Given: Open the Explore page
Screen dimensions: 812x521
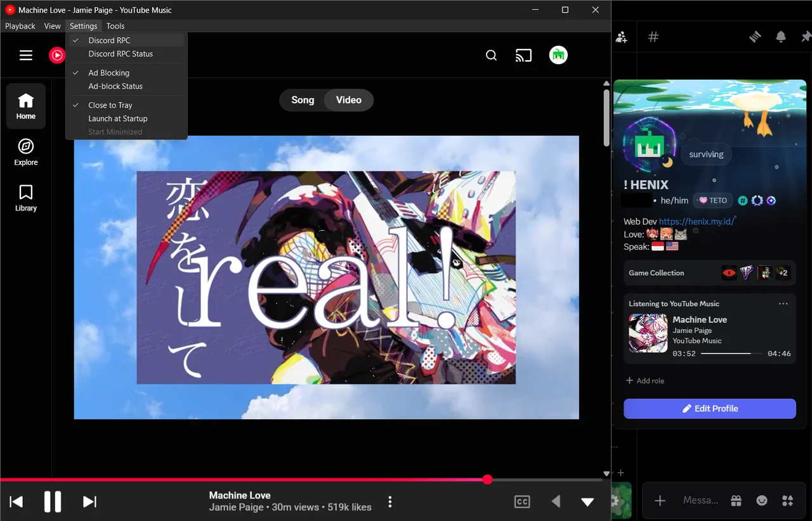Looking at the screenshot, I should (x=26, y=152).
